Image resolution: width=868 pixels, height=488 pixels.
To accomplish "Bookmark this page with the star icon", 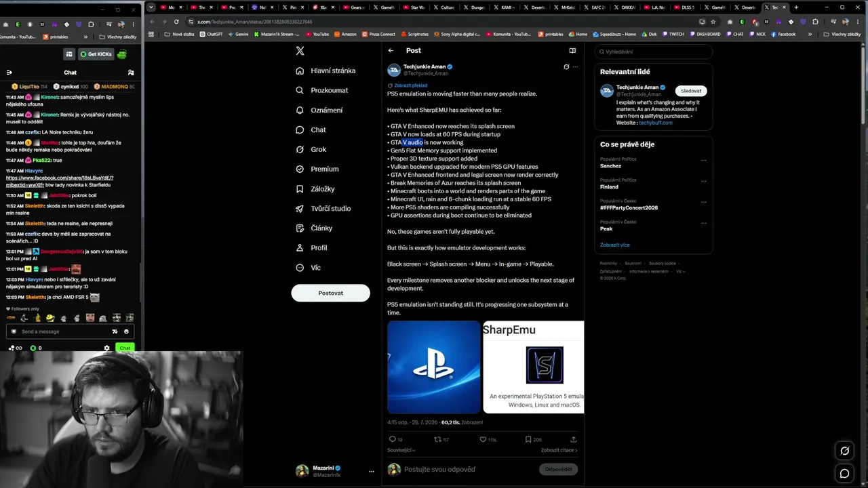I will 713,22.
